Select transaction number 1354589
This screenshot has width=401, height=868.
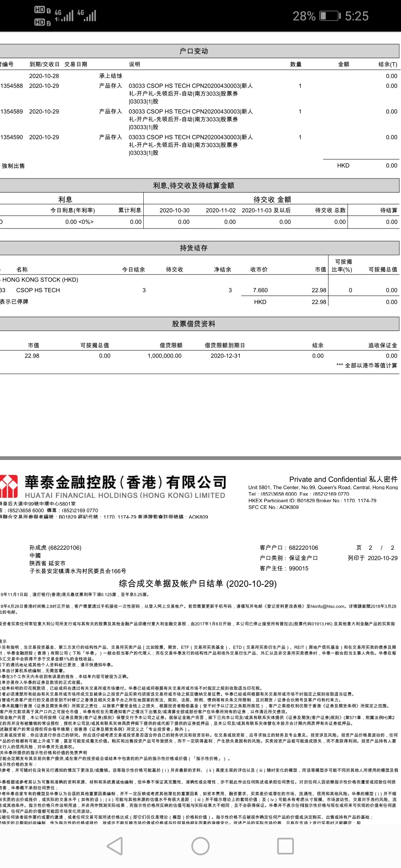pyautogui.click(x=12, y=111)
